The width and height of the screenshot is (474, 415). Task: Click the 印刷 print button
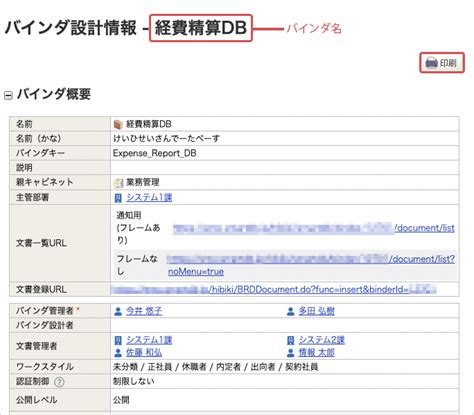click(x=442, y=63)
